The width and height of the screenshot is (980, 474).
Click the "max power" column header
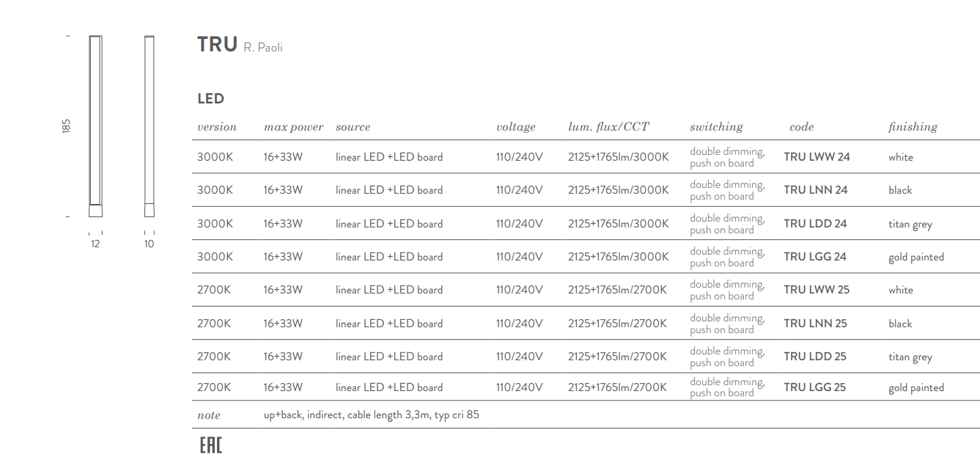[x=293, y=127]
